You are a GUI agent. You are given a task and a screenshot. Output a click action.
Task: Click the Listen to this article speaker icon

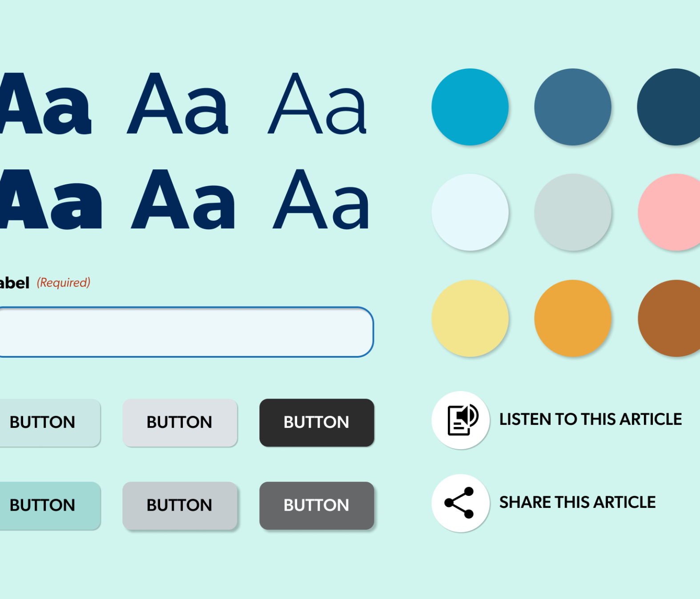(x=461, y=420)
